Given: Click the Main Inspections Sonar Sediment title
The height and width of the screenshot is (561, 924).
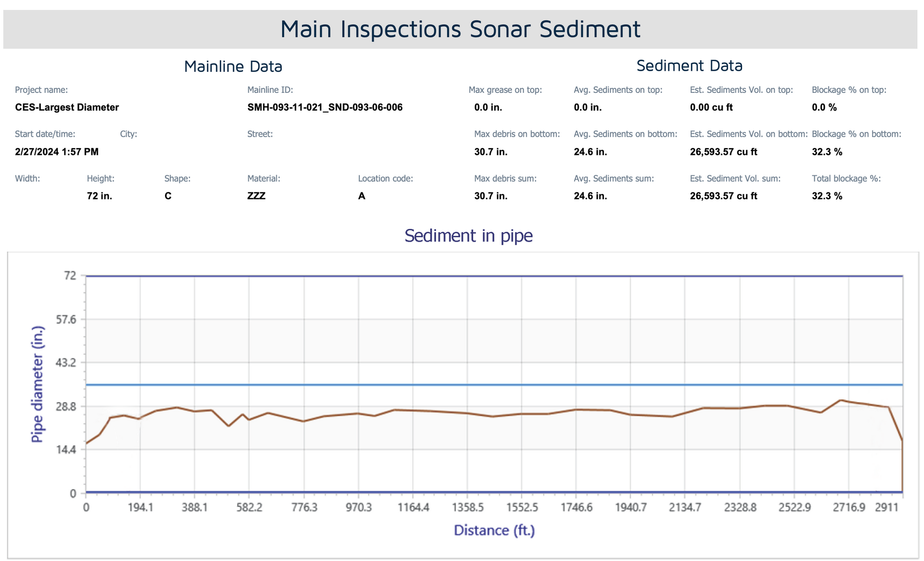Looking at the screenshot, I should pyautogui.click(x=460, y=29).
